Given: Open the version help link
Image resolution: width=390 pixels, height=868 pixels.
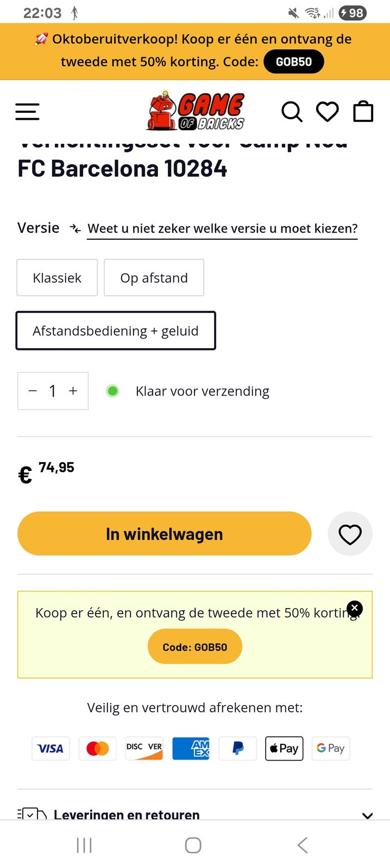Looking at the screenshot, I should tap(222, 228).
